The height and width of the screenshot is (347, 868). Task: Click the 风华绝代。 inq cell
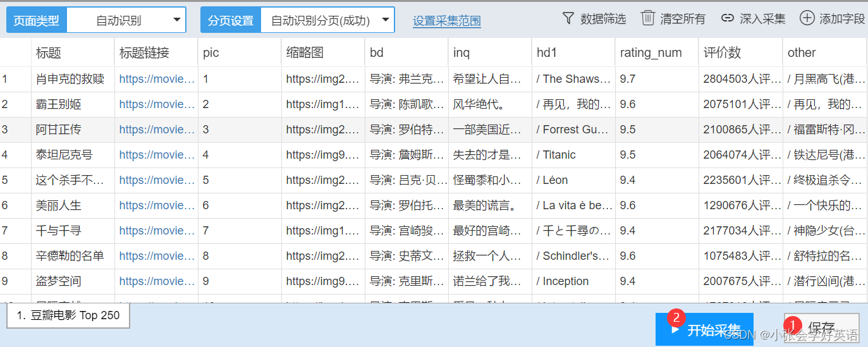pyautogui.click(x=490, y=104)
